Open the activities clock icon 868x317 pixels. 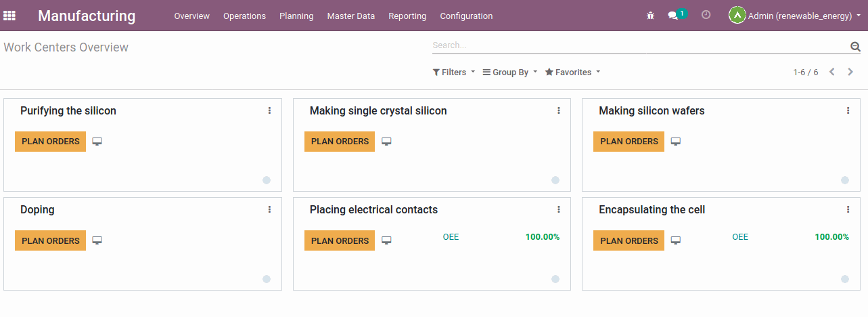click(x=706, y=15)
